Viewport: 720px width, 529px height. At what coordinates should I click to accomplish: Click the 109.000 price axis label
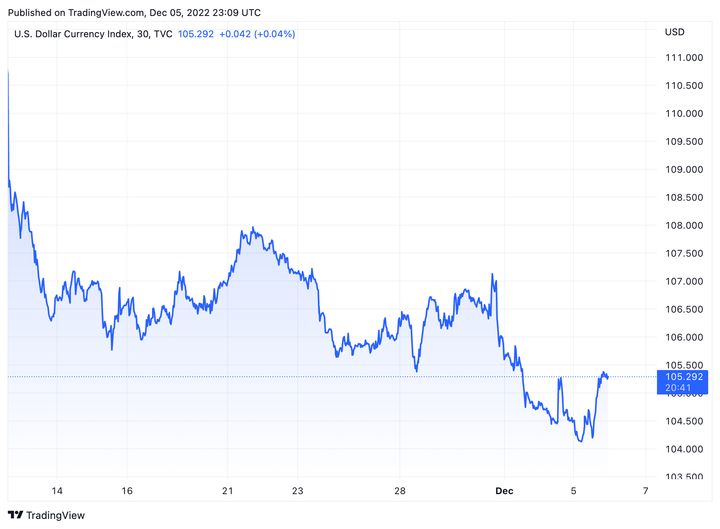tap(684, 169)
